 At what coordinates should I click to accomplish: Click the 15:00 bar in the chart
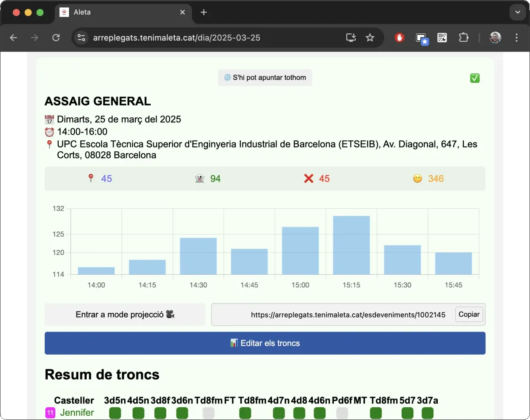point(300,251)
